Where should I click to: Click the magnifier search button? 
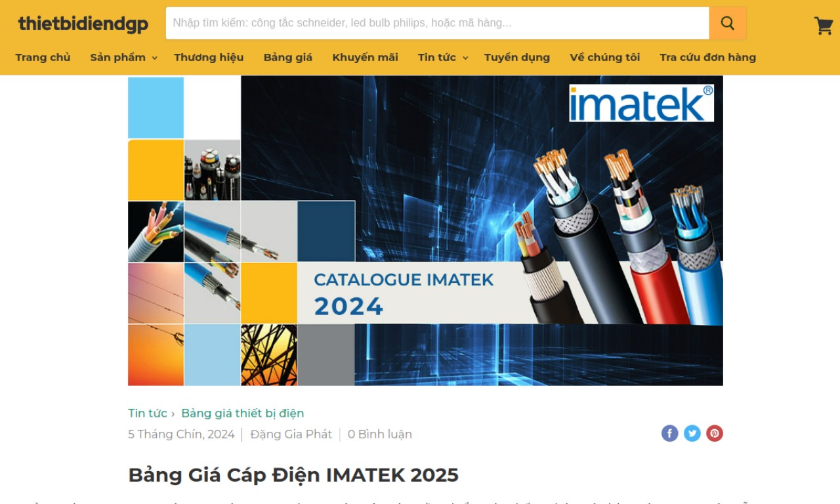728,23
